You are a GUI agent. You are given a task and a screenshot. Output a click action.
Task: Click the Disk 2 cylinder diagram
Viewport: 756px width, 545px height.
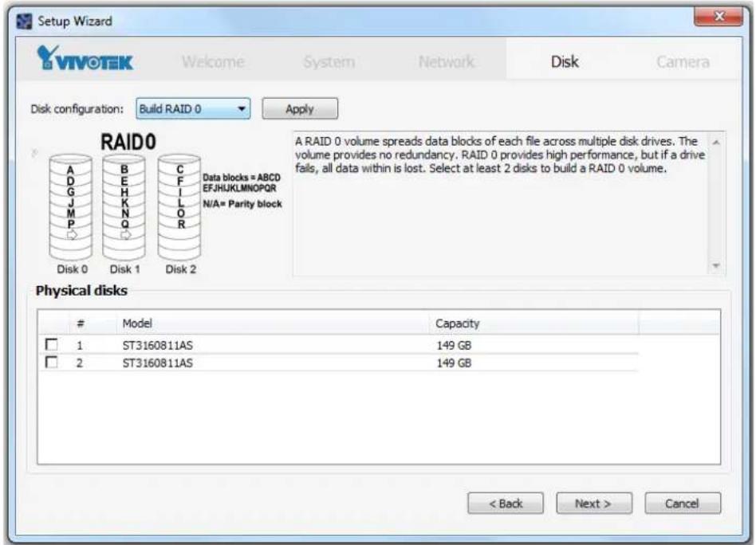[179, 206]
